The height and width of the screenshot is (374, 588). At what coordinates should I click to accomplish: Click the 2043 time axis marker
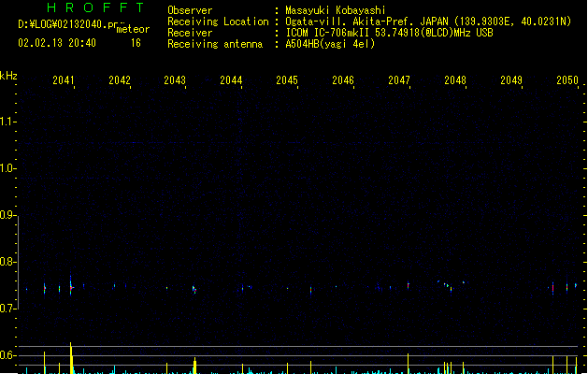[x=175, y=80]
